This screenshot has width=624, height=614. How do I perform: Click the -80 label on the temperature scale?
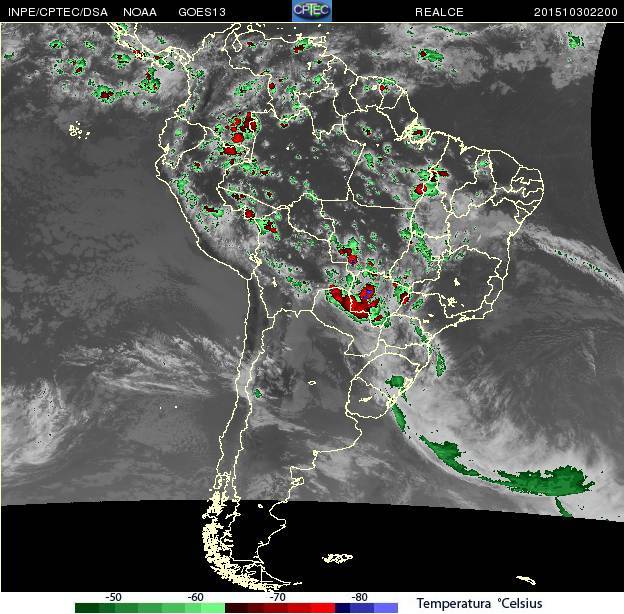[359, 597]
